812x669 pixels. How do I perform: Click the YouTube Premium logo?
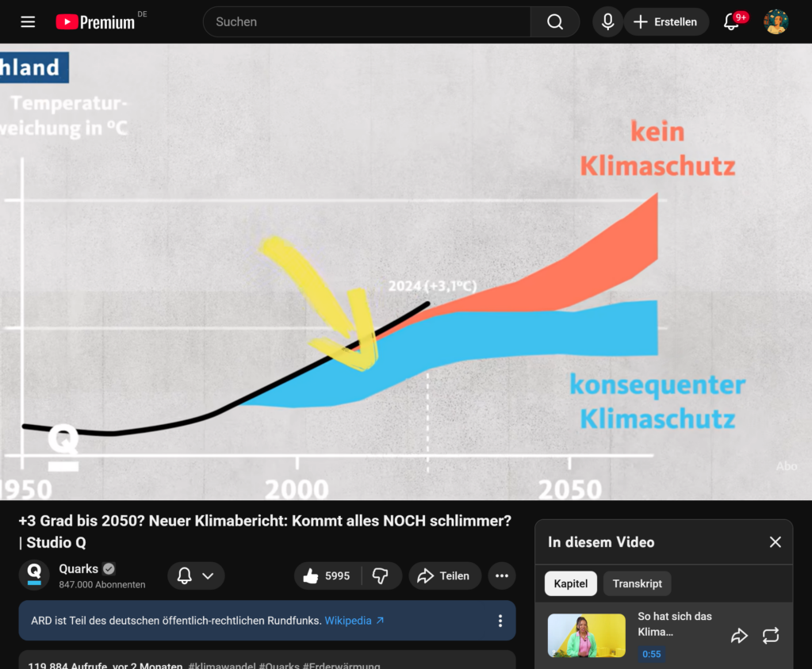[96, 22]
